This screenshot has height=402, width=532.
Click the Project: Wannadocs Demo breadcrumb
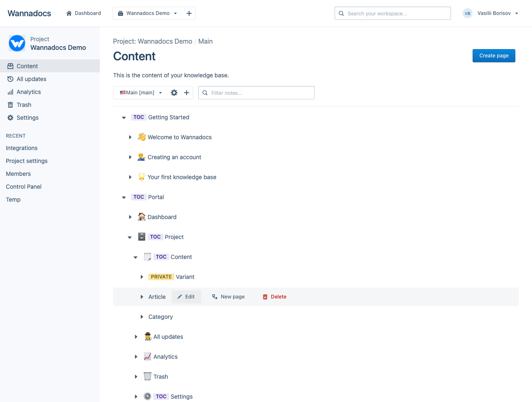point(153,41)
